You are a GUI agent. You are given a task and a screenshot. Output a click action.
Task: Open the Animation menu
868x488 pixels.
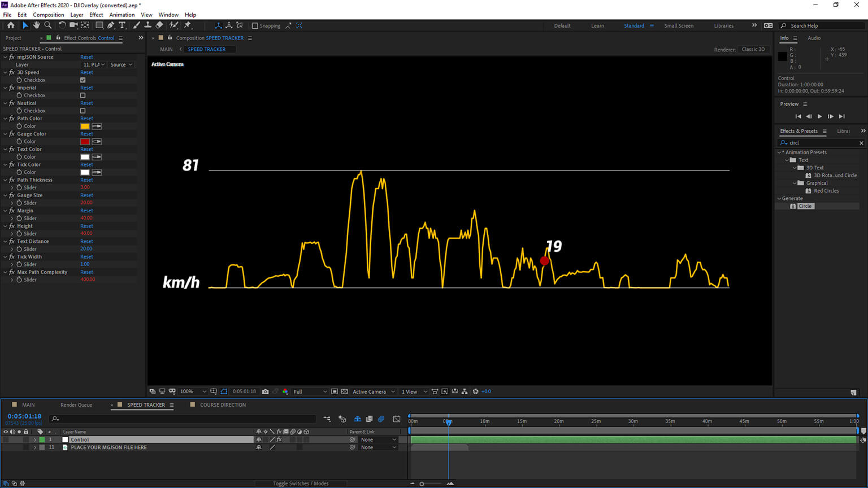click(122, 15)
